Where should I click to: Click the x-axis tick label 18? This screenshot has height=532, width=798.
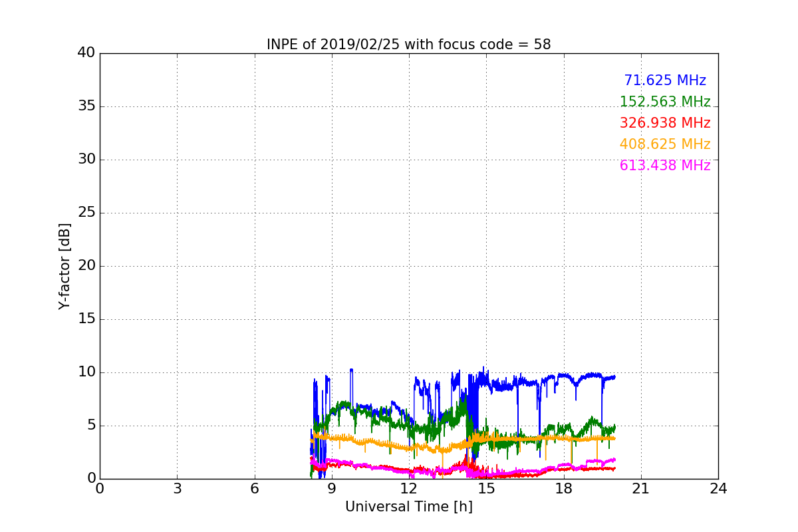pos(563,488)
